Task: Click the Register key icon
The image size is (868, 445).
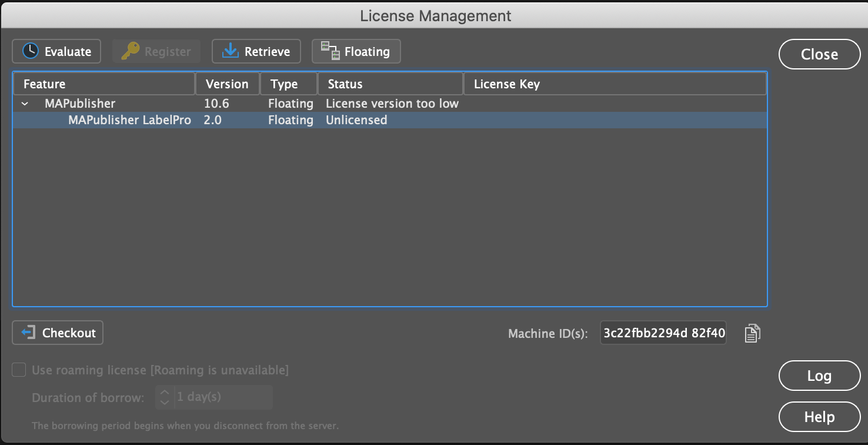Action: 130,51
